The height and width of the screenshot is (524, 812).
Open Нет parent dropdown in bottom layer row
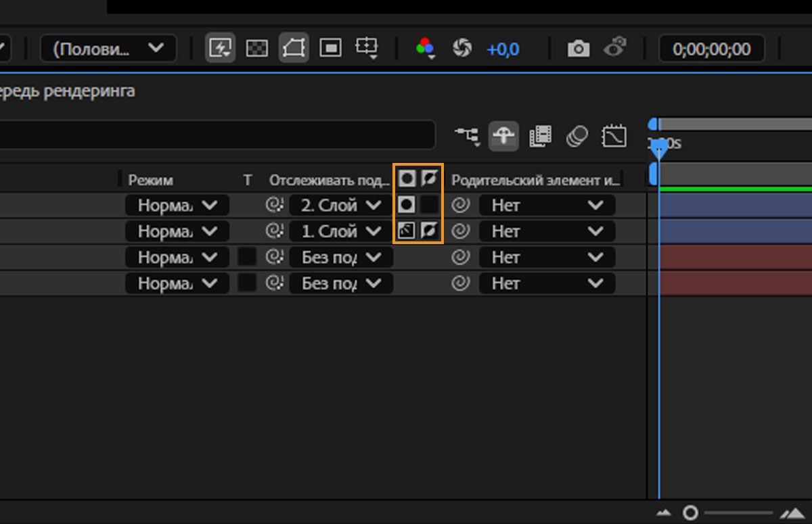tap(547, 283)
